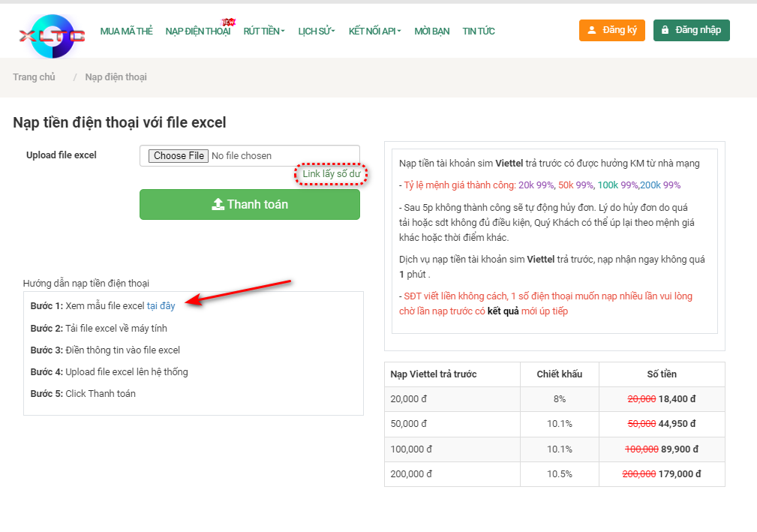Open the TIN TỨC menu item
757x532 pixels.
(479, 32)
